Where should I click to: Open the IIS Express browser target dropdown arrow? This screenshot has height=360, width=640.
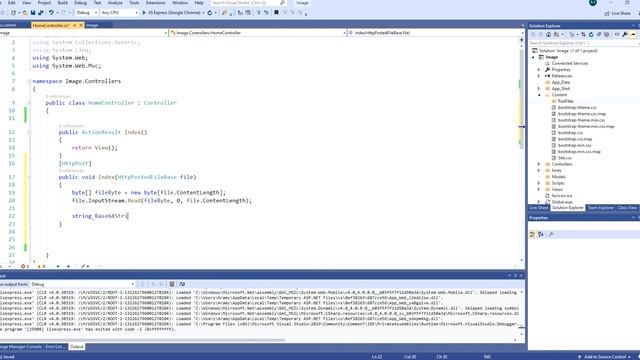click(x=203, y=13)
